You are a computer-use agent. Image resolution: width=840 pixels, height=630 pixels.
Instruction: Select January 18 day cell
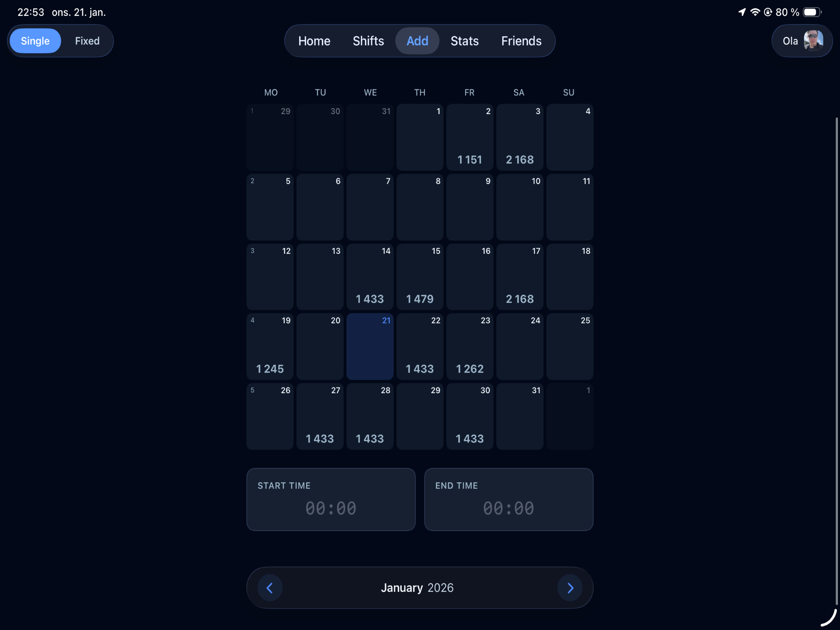(x=570, y=277)
